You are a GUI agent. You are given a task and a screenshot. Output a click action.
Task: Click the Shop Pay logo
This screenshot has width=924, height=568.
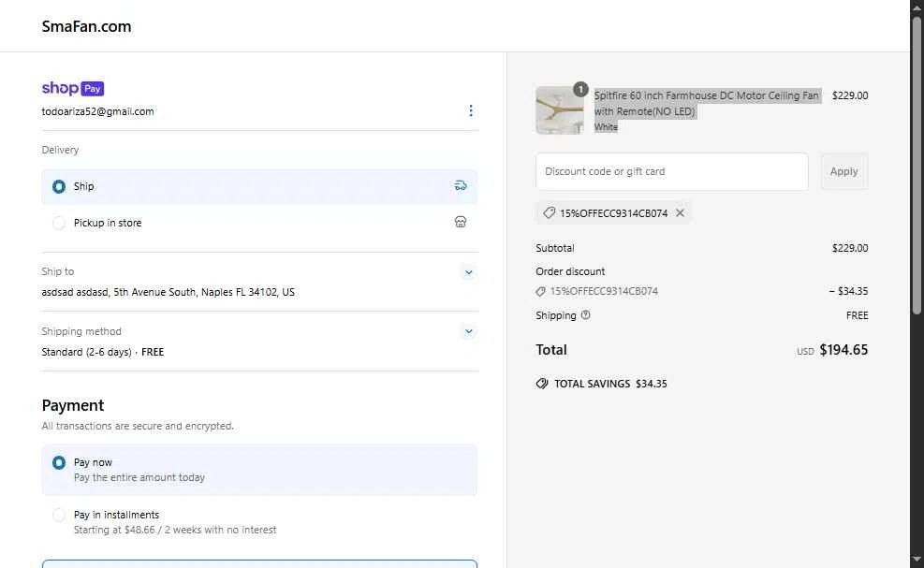(x=72, y=88)
